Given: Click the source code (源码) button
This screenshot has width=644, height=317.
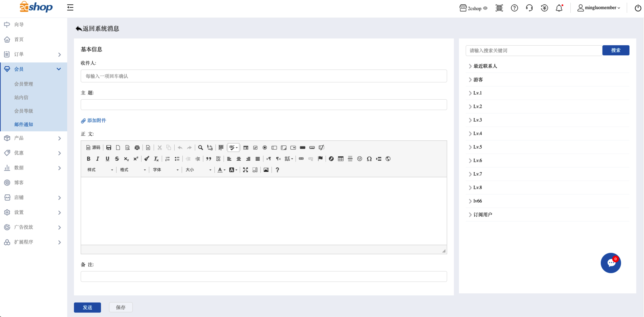Looking at the screenshot, I should coord(93,148).
